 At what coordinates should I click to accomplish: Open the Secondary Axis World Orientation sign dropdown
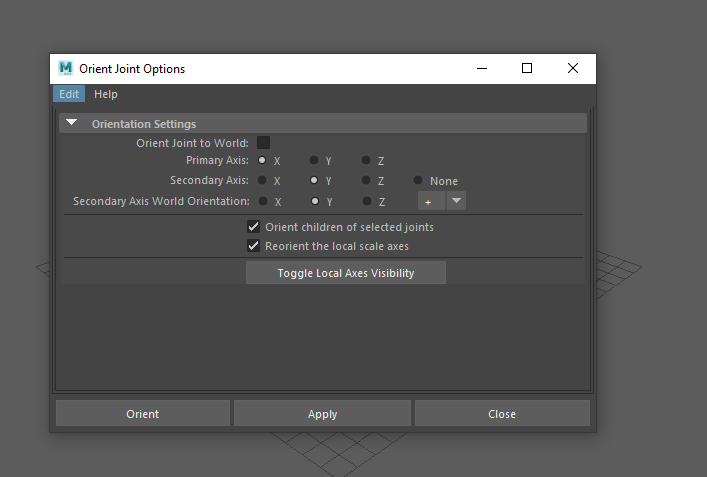456,201
